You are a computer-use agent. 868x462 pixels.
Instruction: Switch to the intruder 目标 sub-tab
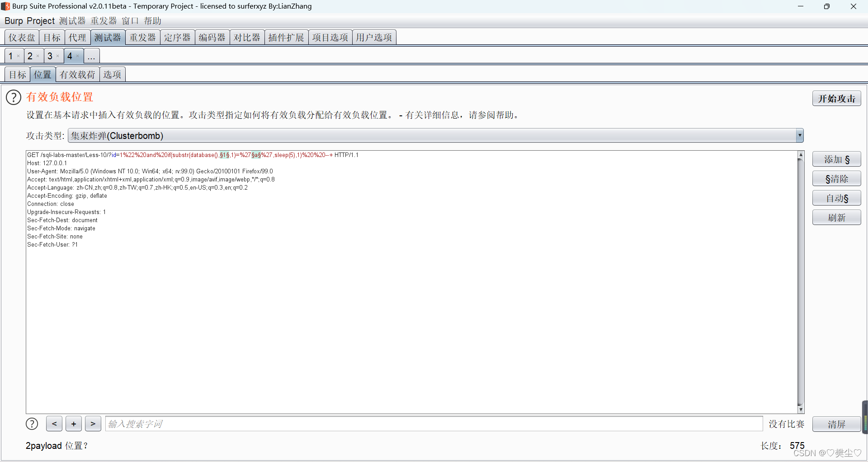tap(18, 75)
